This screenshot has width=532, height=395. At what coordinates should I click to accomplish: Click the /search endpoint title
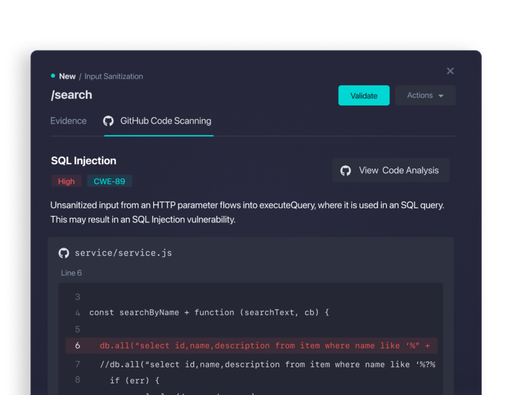point(71,95)
